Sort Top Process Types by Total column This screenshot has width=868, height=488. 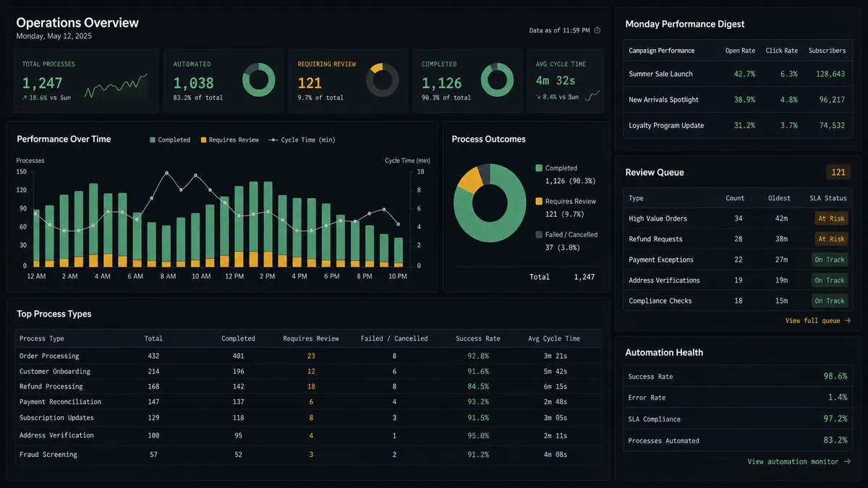click(153, 338)
